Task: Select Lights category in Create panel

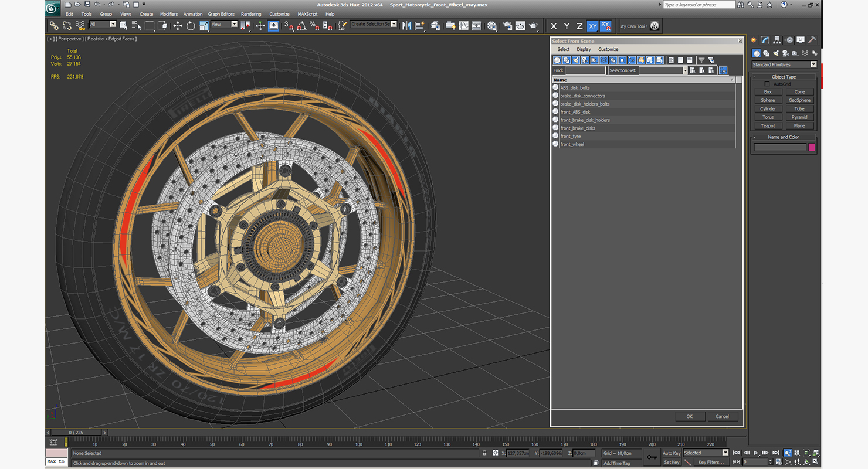Action: click(x=776, y=53)
